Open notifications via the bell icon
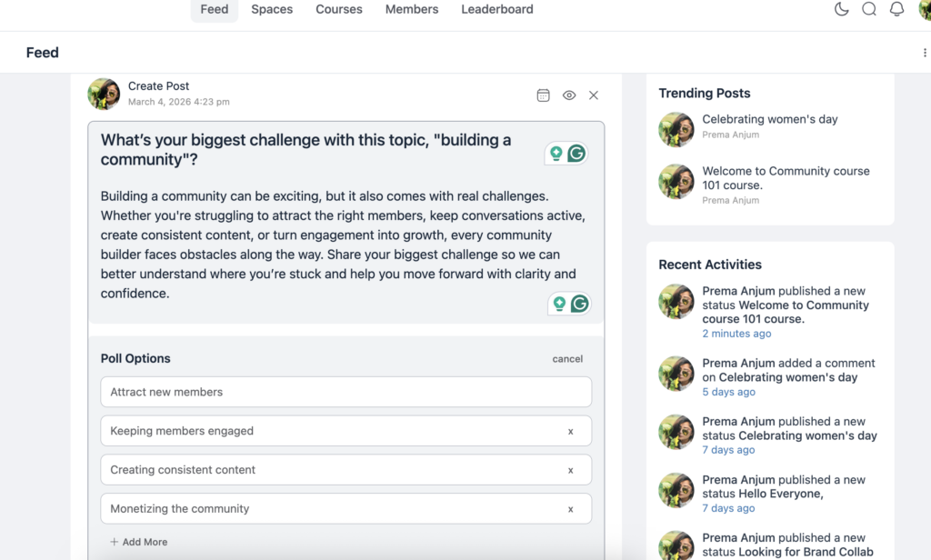 click(x=898, y=9)
